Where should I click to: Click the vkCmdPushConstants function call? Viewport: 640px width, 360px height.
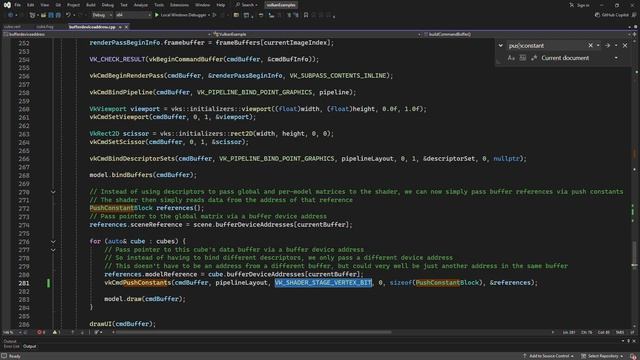[138, 282]
